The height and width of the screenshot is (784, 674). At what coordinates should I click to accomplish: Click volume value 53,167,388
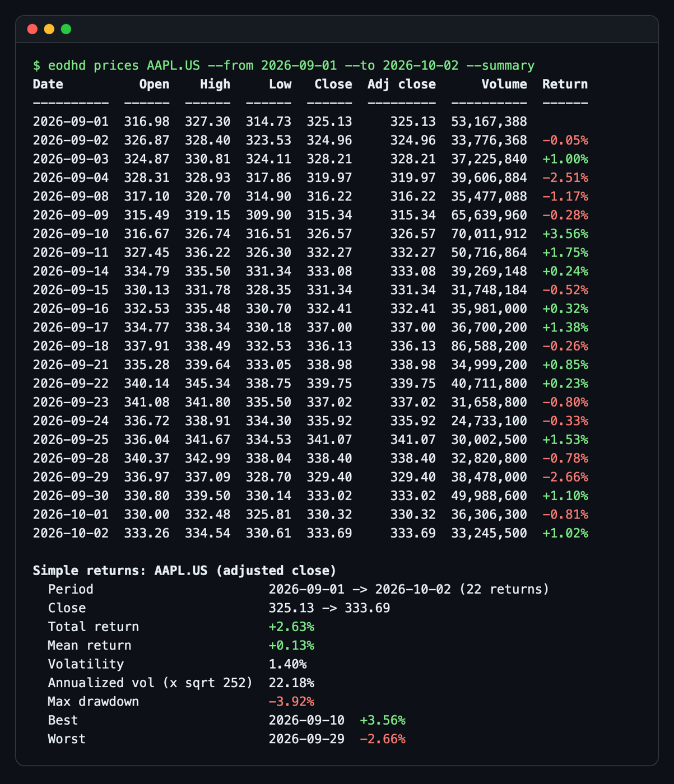click(x=489, y=122)
